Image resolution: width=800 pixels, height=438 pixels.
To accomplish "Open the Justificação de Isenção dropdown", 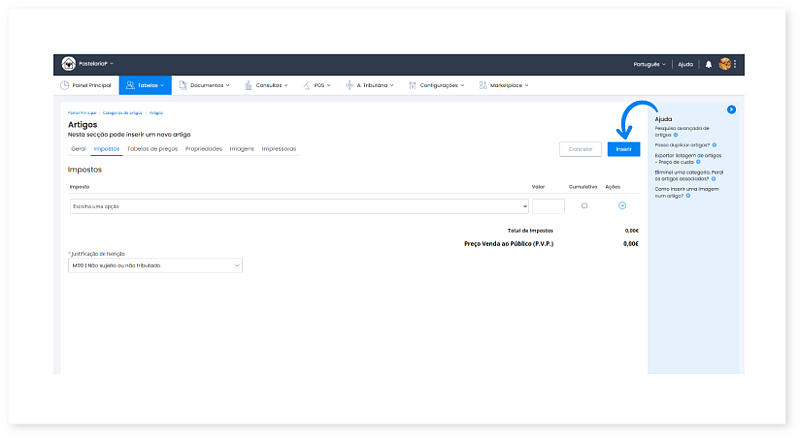I will pos(155,266).
